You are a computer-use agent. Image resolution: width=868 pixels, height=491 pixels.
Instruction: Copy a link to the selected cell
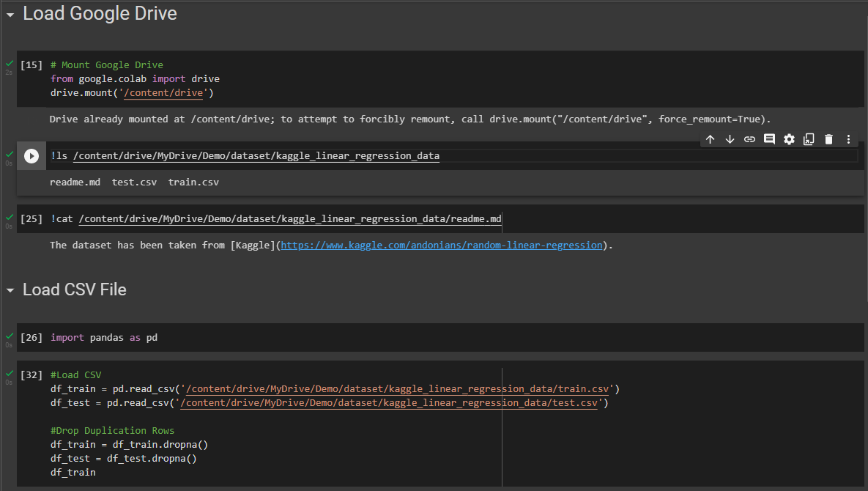tap(749, 139)
